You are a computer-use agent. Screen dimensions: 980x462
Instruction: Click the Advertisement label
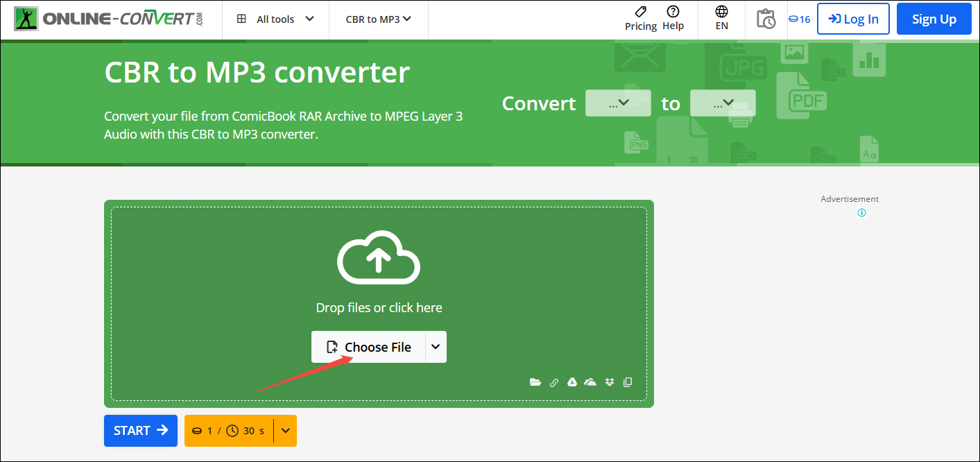tap(850, 199)
